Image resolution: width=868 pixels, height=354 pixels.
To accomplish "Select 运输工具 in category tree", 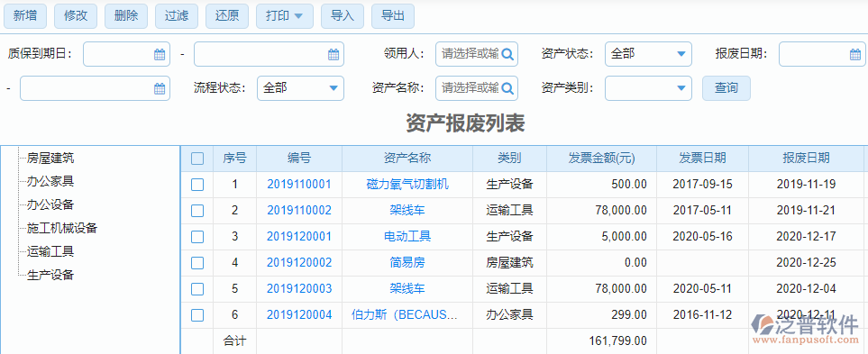I will click(50, 251).
